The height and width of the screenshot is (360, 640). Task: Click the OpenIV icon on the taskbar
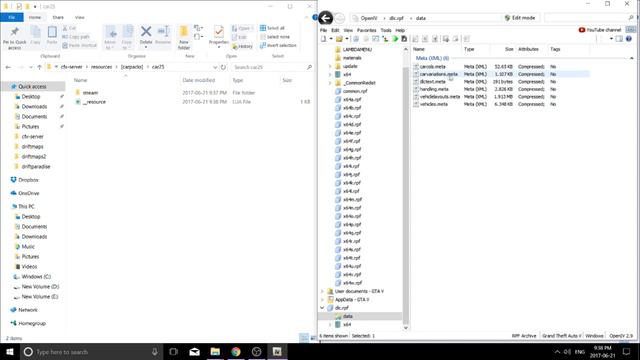click(277, 351)
